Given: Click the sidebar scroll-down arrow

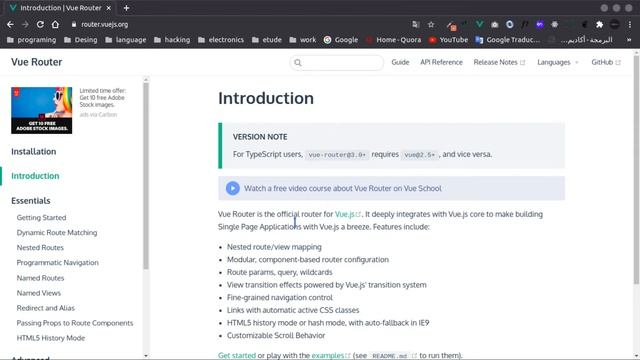Looking at the screenshot, I should pyautogui.click(x=146, y=356).
